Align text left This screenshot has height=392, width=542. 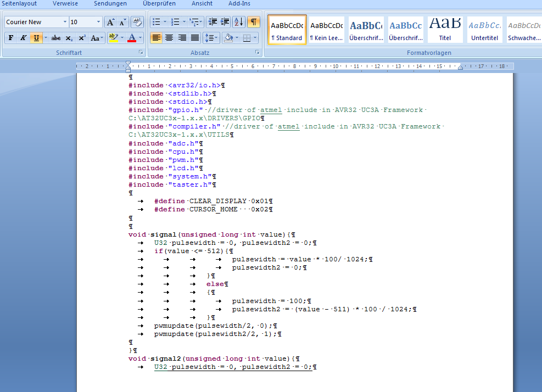point(157,38)
